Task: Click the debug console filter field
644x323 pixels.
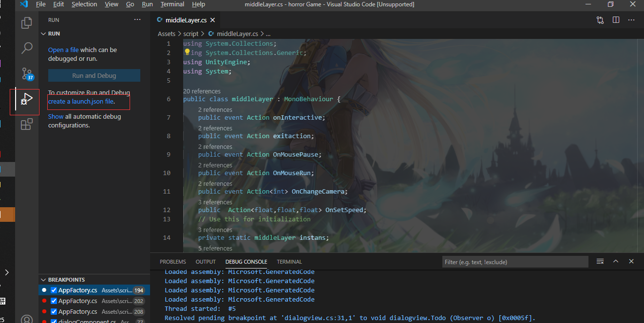Action: (x=515, y=262)
